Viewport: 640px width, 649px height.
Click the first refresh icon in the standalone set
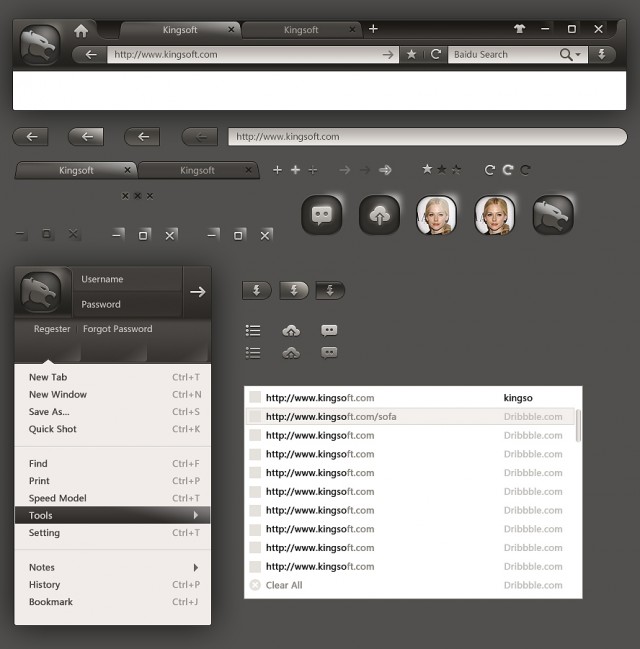pyautogui.click(x=490, y=170)
